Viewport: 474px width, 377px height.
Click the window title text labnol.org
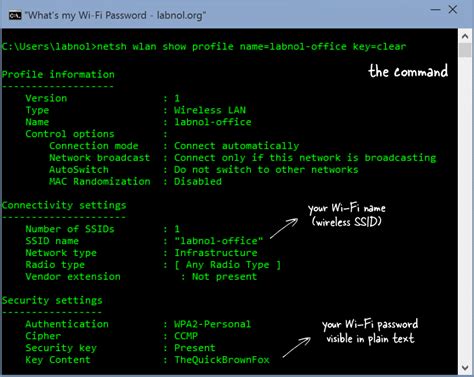pyautogui.click(x=181, y=15)
